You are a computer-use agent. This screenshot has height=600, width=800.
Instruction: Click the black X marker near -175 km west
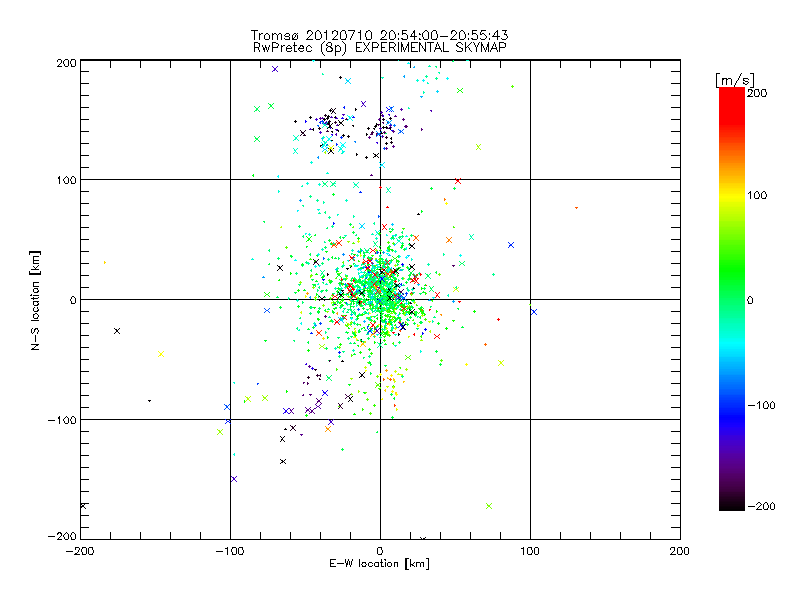[117, 331]
